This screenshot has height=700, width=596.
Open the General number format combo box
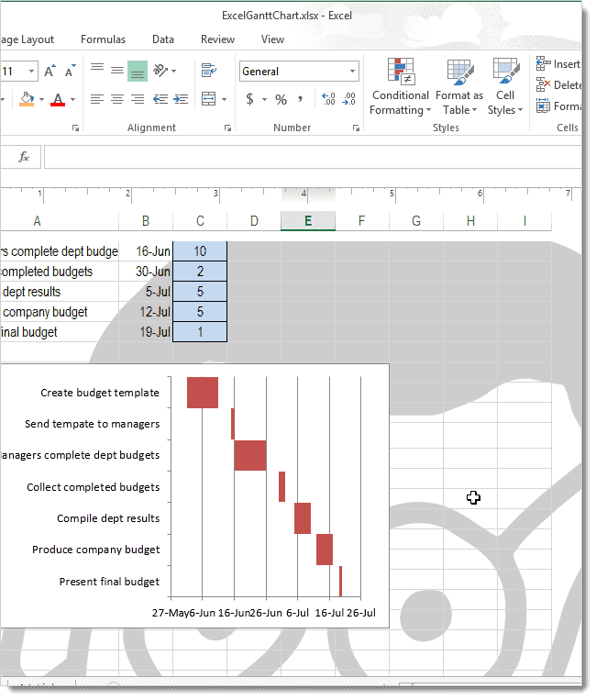click(299, 72)
